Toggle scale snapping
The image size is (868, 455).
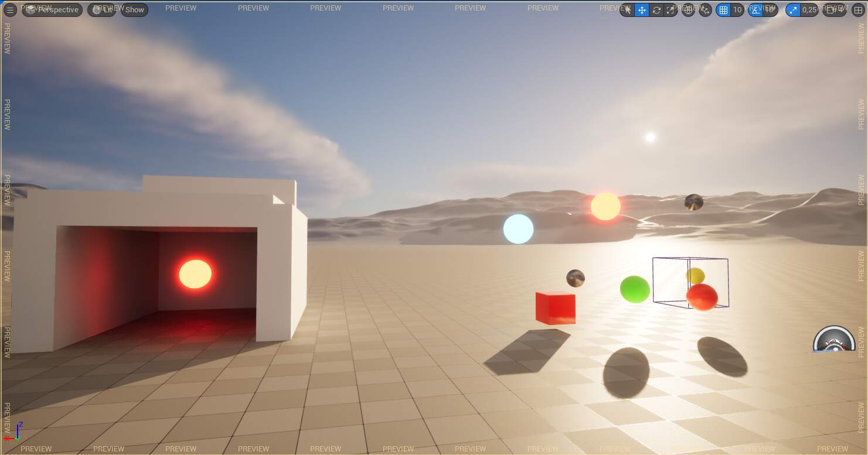(x=793, y=10)
